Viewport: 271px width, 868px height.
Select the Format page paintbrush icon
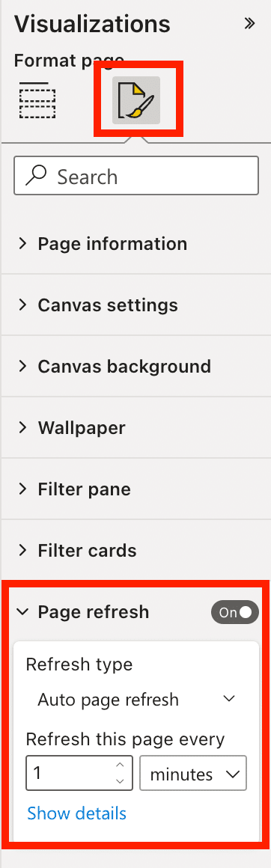(x=136, y=100)
